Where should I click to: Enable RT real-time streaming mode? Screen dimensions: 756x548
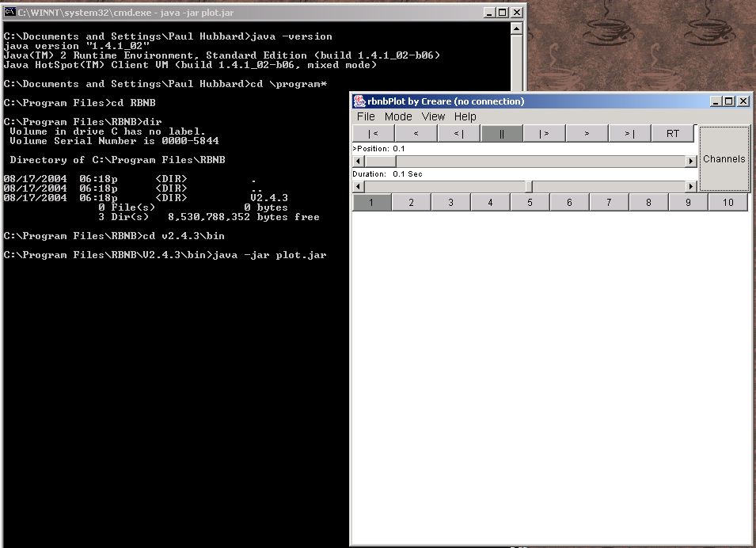click(x=672, y=133)
